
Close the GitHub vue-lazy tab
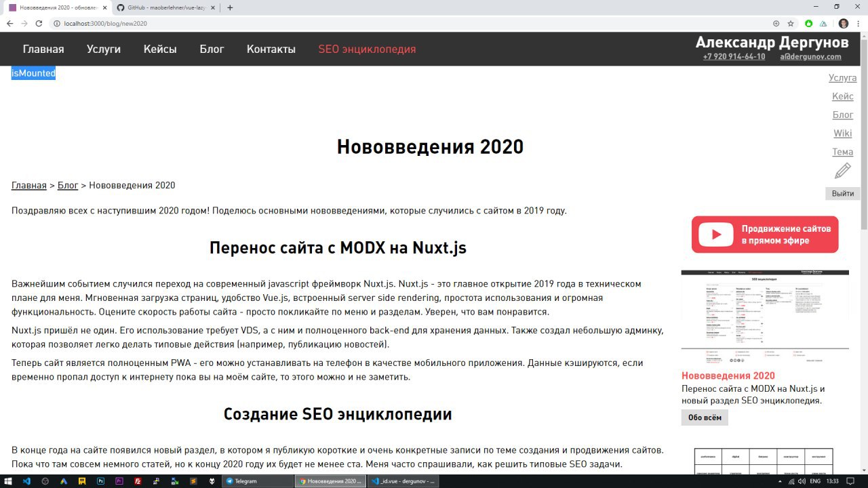214,7
